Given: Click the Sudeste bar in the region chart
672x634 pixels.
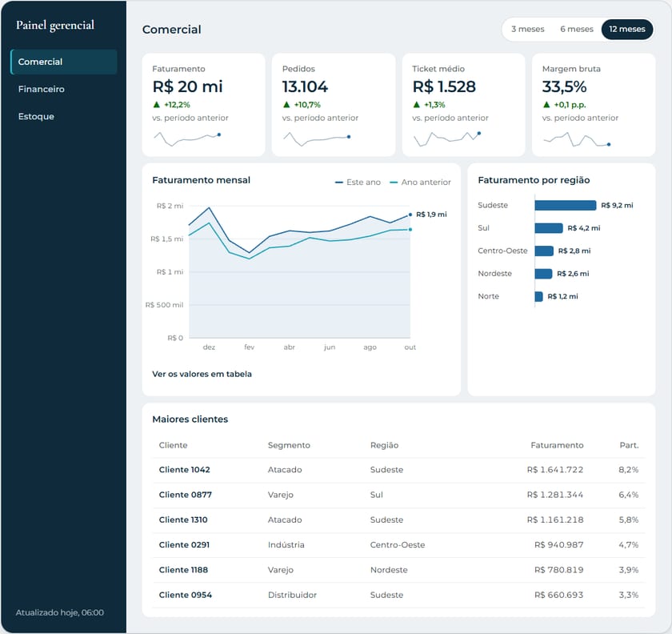Looking at the screenshot, I should point(566,206).
